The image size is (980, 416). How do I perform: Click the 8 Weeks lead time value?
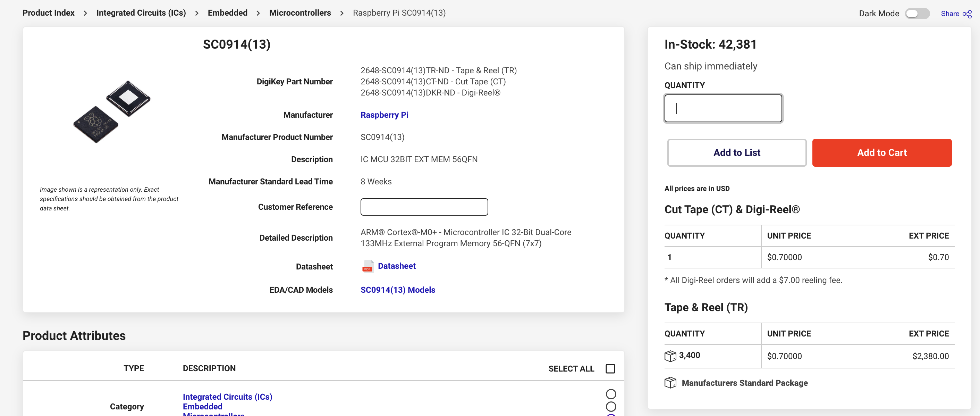(376, 182)
